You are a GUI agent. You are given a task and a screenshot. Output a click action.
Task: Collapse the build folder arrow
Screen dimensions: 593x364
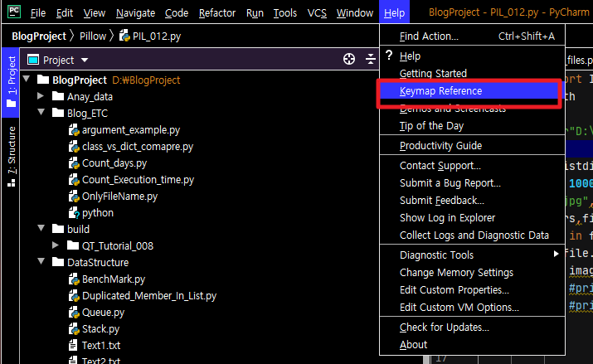click(41, 228)
